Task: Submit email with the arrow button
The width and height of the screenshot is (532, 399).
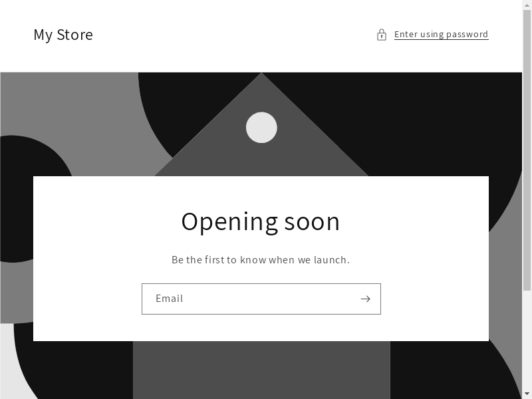Action: (365, 299)
